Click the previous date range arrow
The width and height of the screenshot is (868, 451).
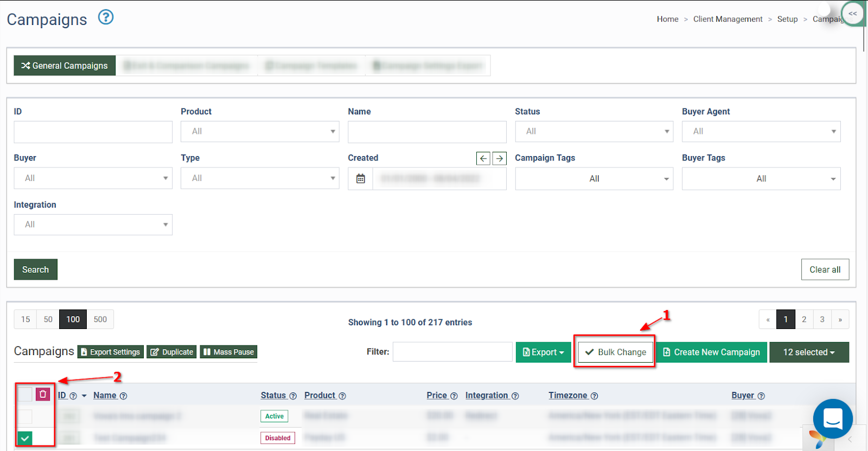483,158
